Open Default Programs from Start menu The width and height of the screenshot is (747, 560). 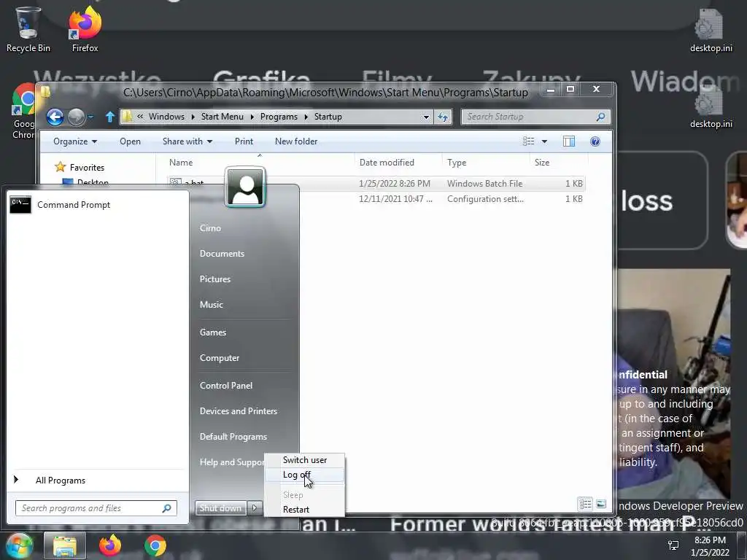tap(233, 437)
